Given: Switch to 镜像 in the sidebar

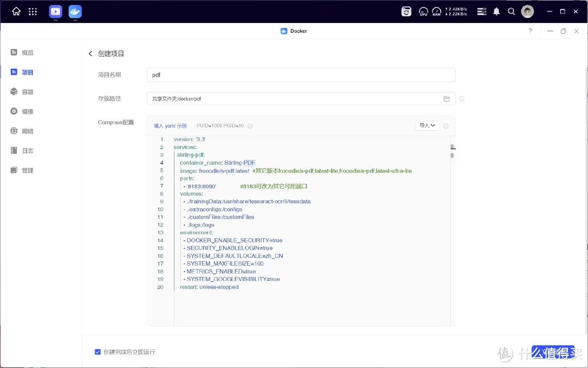Looking at the screenshot, I should tap(27, 112).
